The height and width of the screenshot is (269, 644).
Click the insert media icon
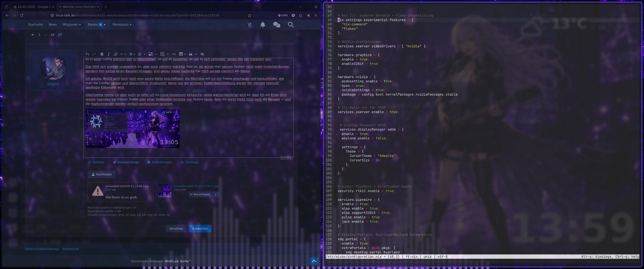162,54
